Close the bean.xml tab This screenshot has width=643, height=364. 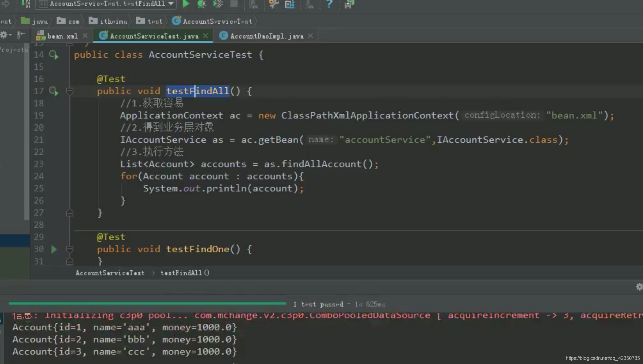click(85, 36)
